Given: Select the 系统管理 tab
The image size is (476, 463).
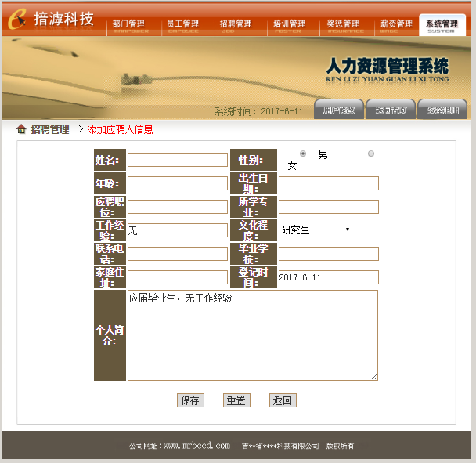Looking at the screenshot, I should point(442,25).
